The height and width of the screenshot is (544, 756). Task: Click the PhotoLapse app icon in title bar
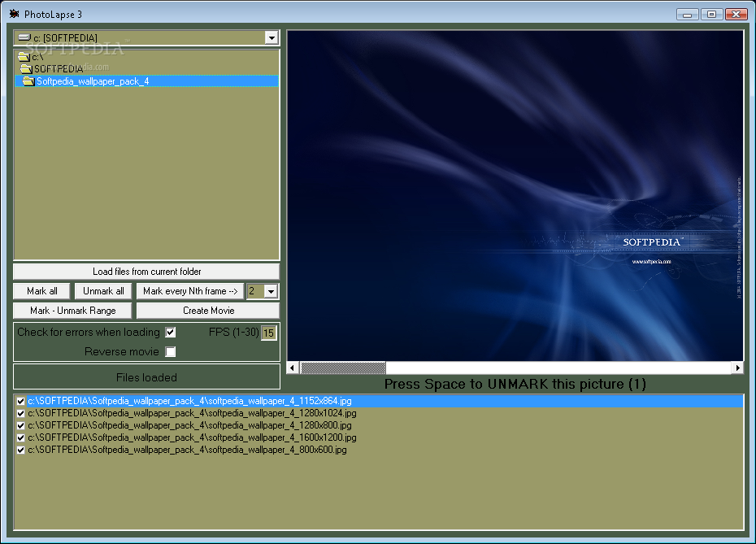pos(15,14)
